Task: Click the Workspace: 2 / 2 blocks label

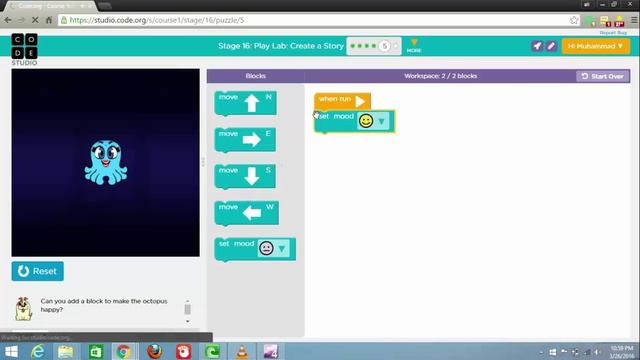Action: (440, 76)
